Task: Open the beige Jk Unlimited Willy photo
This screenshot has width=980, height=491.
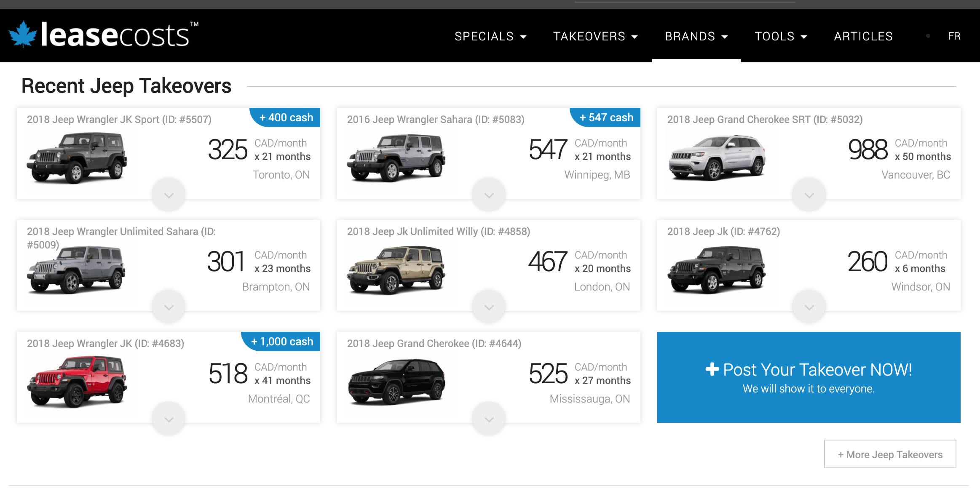Action: click(396, 270)
